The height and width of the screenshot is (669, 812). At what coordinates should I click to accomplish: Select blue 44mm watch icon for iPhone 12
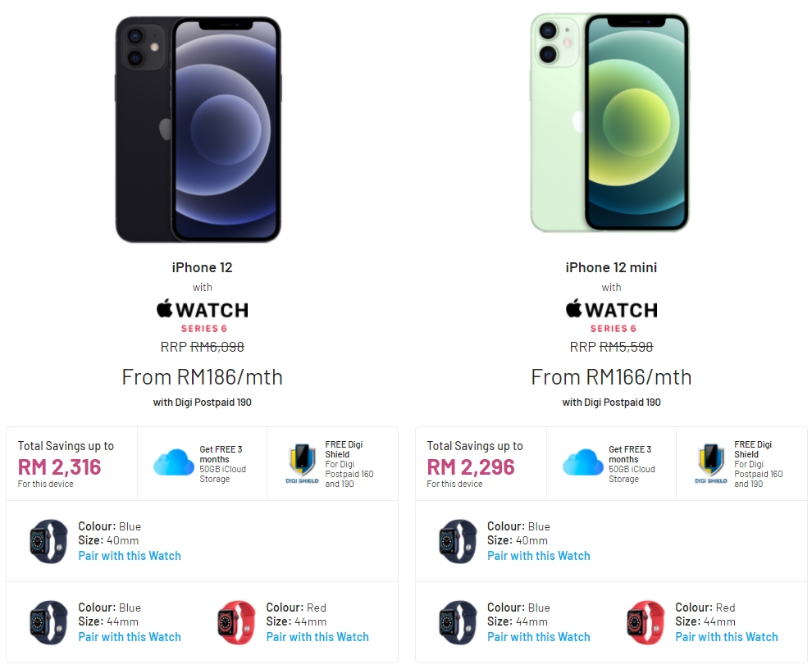coord(49,622)
